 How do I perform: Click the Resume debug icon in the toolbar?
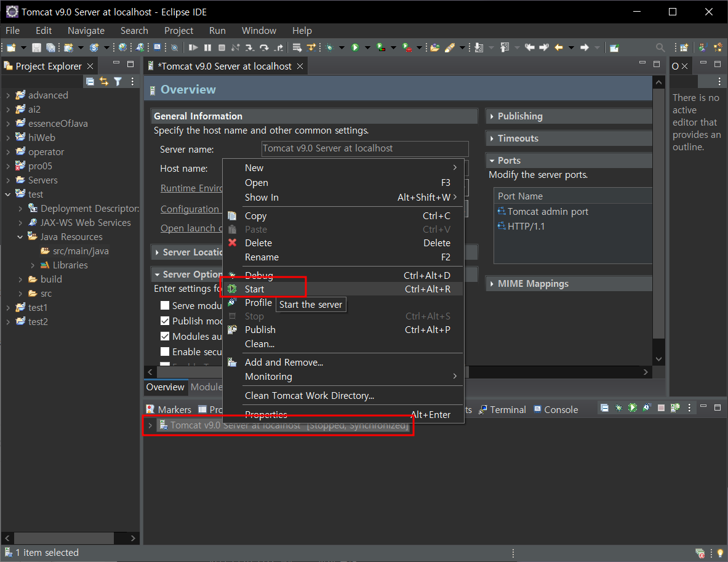click(194, 47)
